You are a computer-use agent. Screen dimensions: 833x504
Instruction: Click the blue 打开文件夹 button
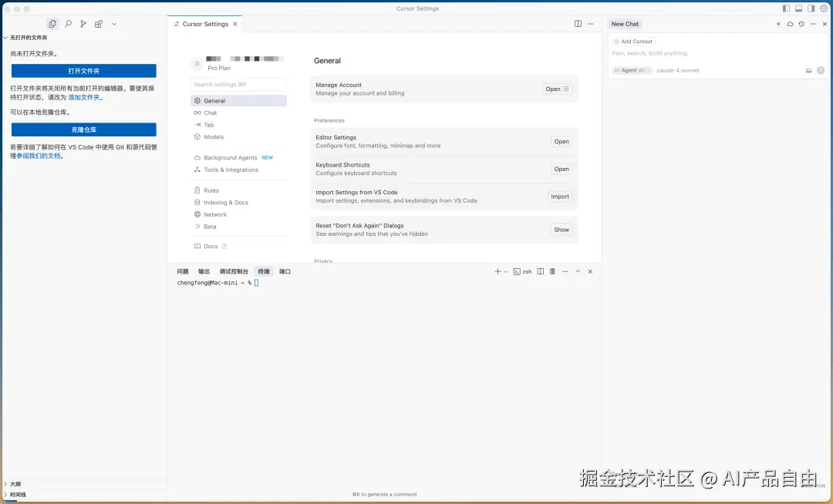[84, 71]
